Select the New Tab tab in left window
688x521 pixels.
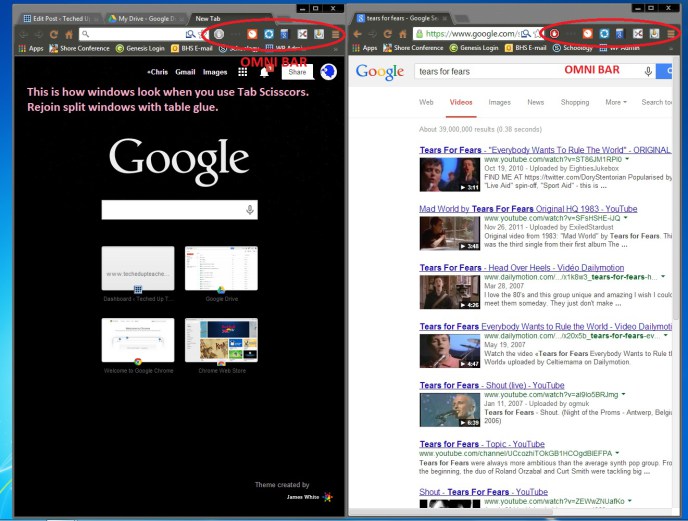[x=228, y=18]
